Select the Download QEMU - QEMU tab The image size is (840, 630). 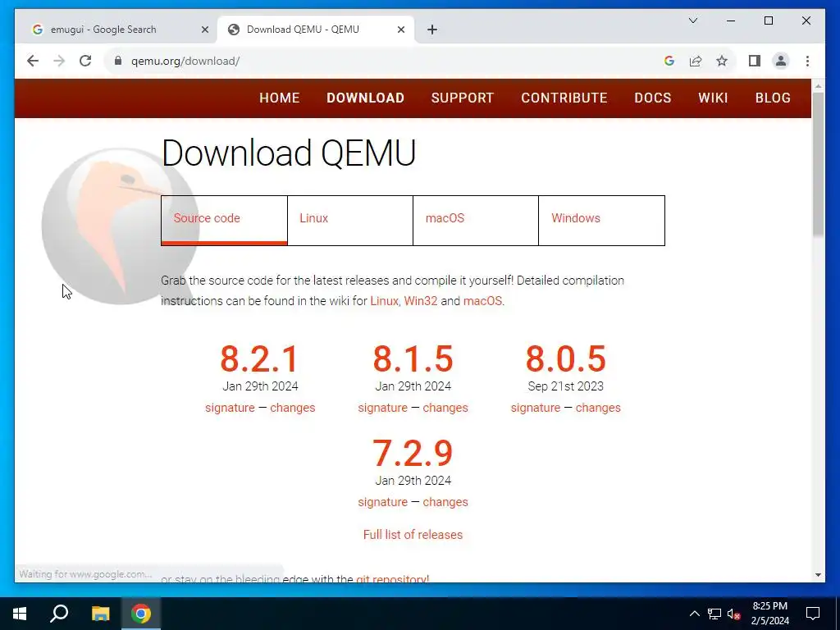point(316,30)
